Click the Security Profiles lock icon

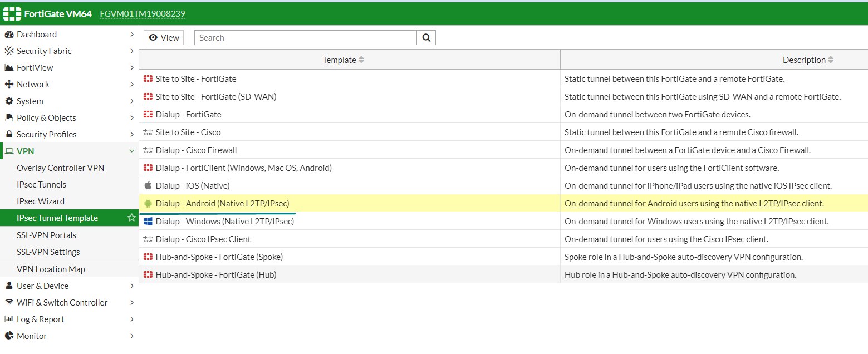coord(9,135)
